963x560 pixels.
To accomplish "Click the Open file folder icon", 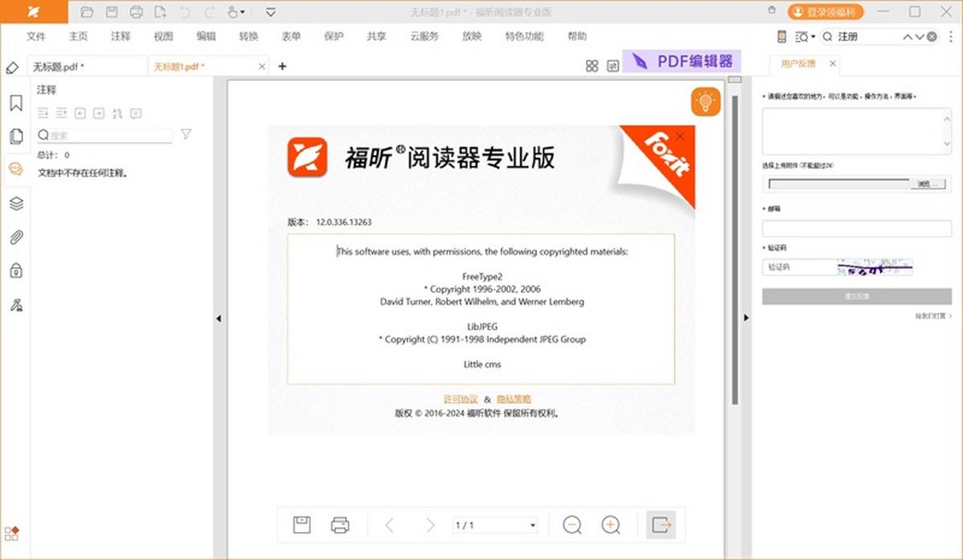I will (87, 12).
